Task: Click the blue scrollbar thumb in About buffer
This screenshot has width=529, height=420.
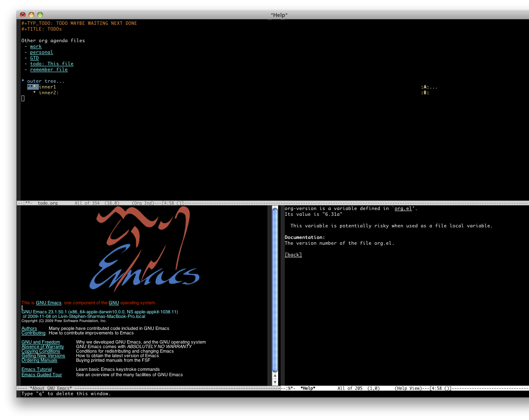Action: [275, 290]
